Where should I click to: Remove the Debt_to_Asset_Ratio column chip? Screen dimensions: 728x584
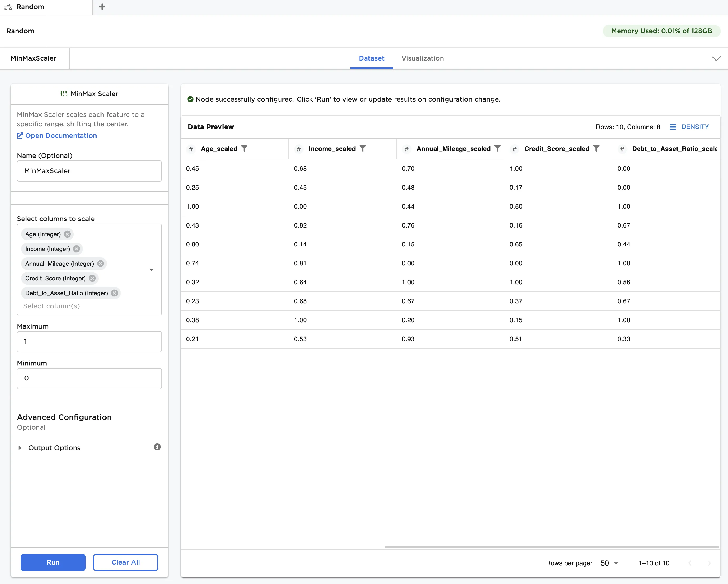(x=114, y=293)
